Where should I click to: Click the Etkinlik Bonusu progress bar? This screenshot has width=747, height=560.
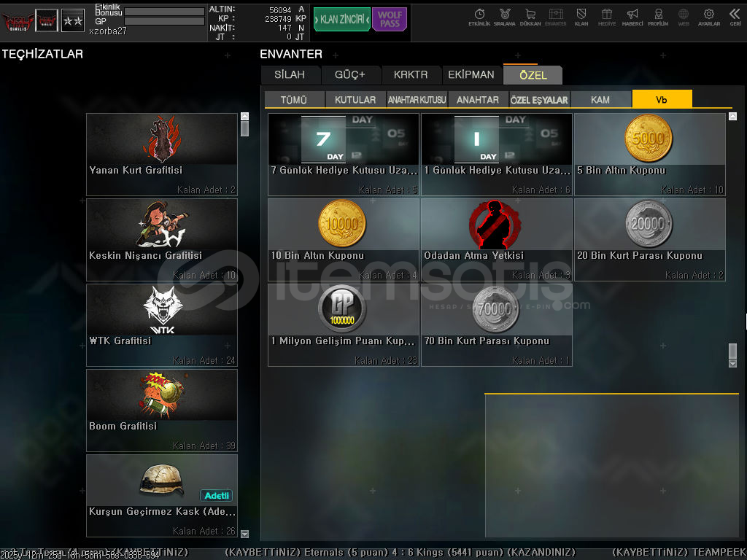[164, 12]
